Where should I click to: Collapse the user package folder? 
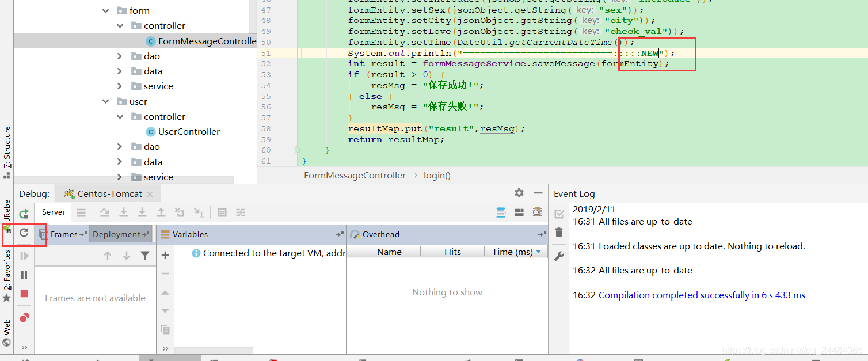coord(105,101)
